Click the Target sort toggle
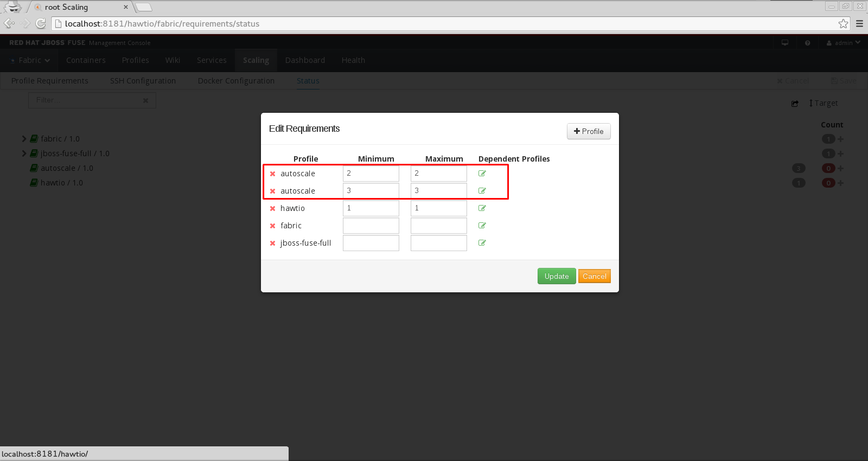The image size is (868, 461). pos(823,103)
